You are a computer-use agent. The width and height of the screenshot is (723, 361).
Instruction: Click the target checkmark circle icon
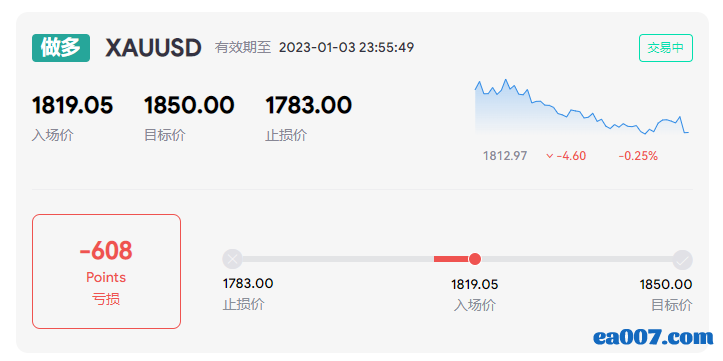click(682, 260)
